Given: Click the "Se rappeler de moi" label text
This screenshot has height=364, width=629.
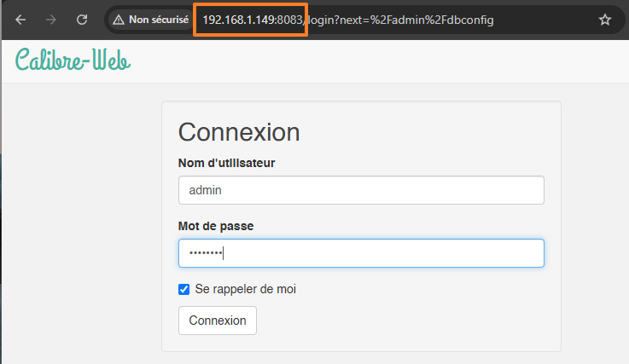Looking at the screenshot, I should point(246,289).
